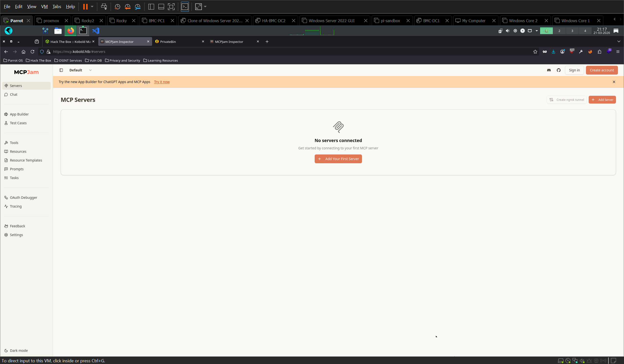
Task: Open the Vuln DB bookmarks folder
Action: click(x=93, y=60)
